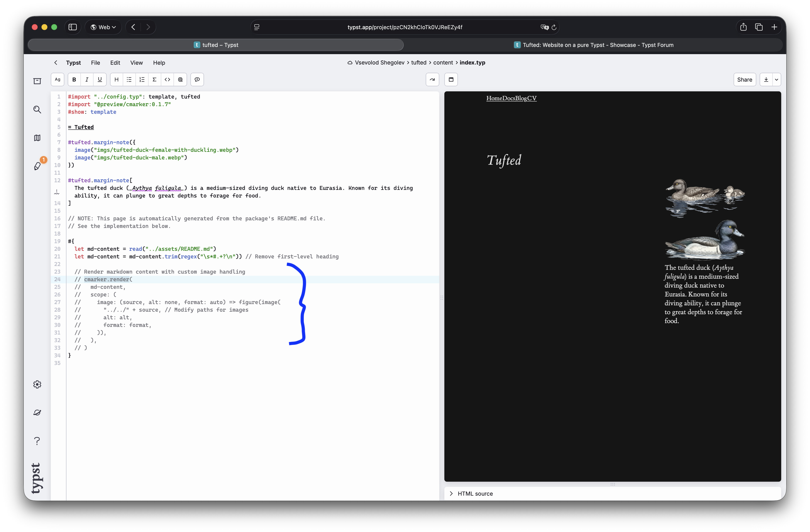Switch to the Typst Forum showcase tab
The width and height of the screenshot is (810, 532).
tap(594, 45)
